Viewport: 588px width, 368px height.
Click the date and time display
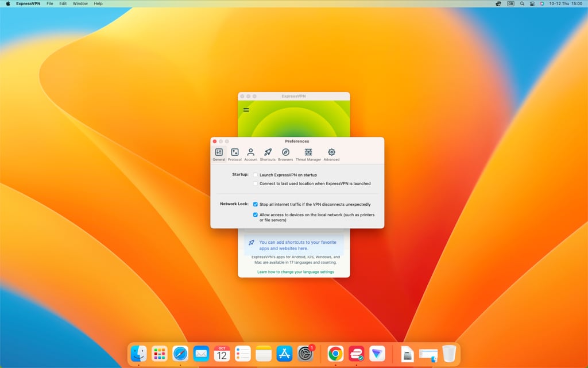pyautogui.click(x=566, y=3)
